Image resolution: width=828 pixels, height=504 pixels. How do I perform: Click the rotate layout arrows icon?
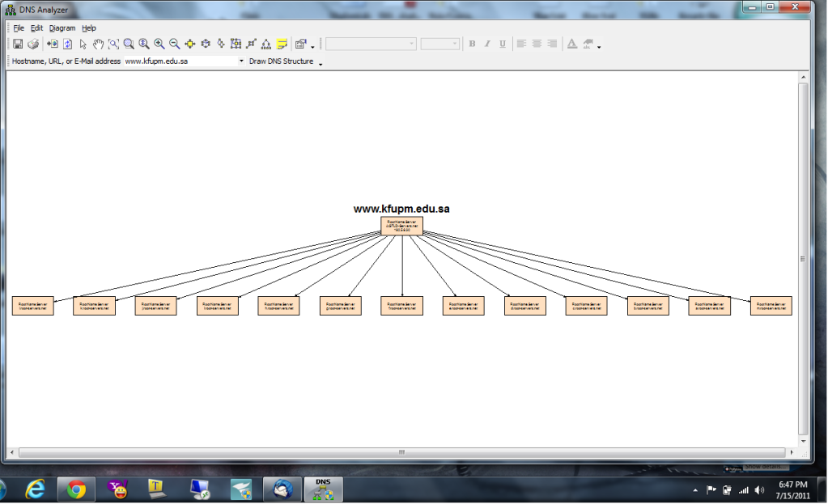[x=206, y=44]
